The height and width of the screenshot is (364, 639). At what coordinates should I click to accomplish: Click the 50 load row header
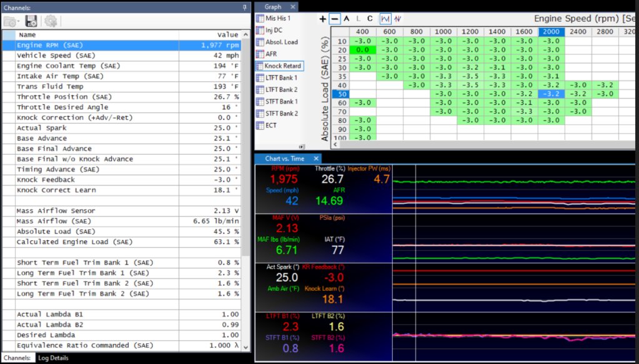point(342,94)
